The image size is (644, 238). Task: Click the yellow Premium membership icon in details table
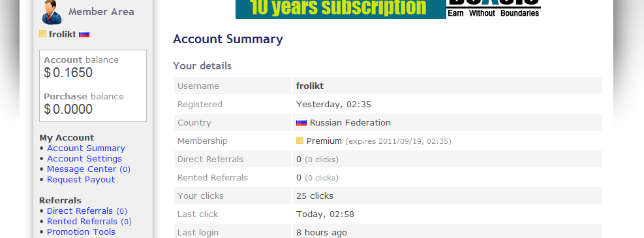click(300, 141)
